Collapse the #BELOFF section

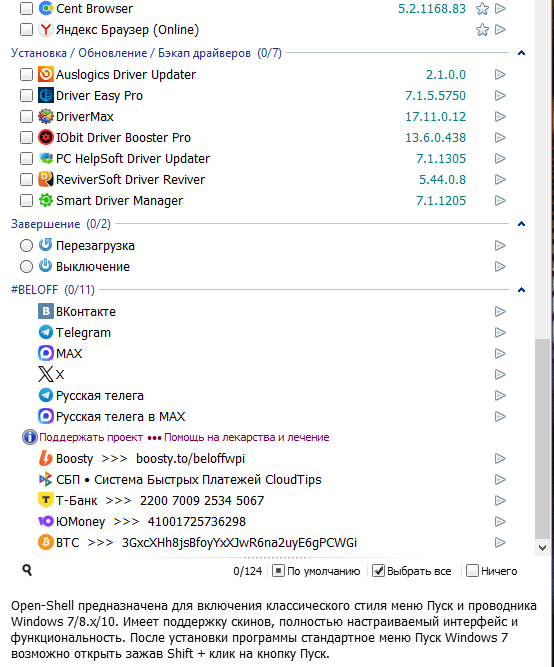521,290
